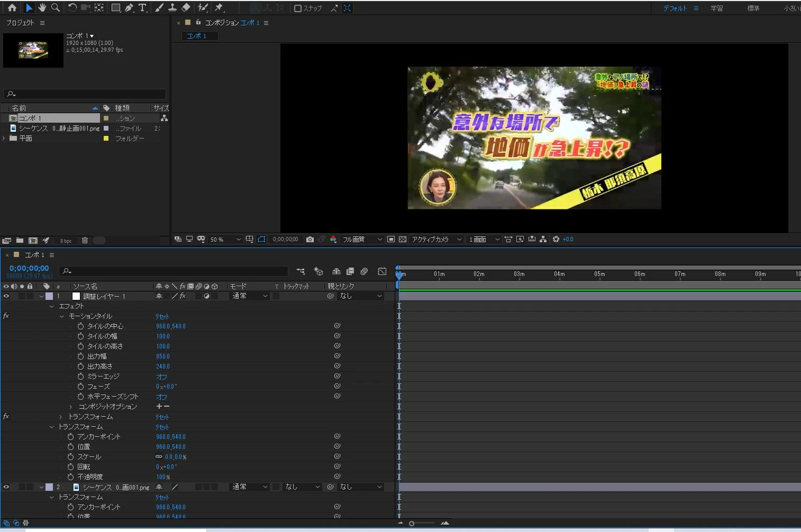Click リセット for モーションタイル
Image resolution: width=801 pixels, height=532 pixels.
coord(162,316)
